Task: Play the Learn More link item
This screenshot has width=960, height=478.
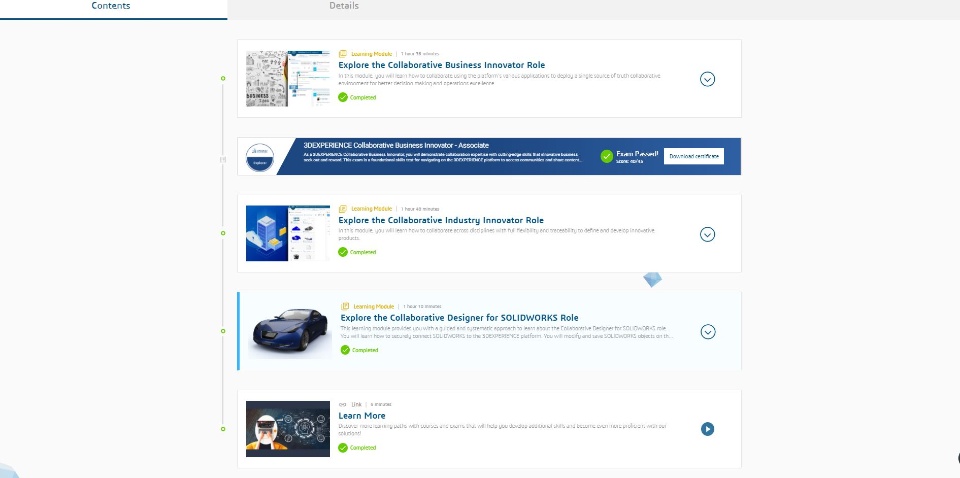Action: pyautogui.click(x=707, y=429)
